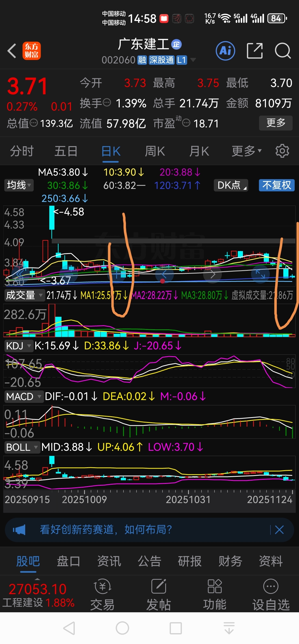The height and width of the screenshot is (644, 299).
Task: Tap the 20251031 date axis label
Action: tap(188, 499)
